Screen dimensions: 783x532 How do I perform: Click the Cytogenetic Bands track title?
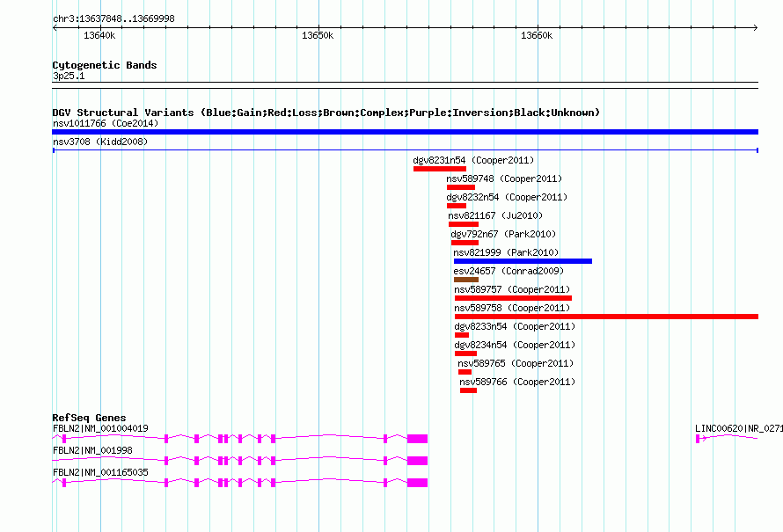click(x=105, y=65)
